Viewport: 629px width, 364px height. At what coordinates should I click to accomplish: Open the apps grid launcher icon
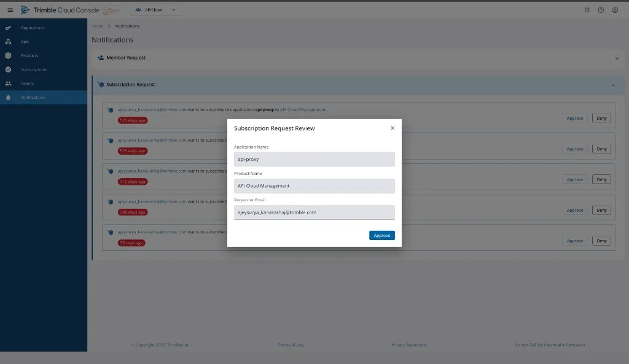pyautogui.click(x=587, y=10)
